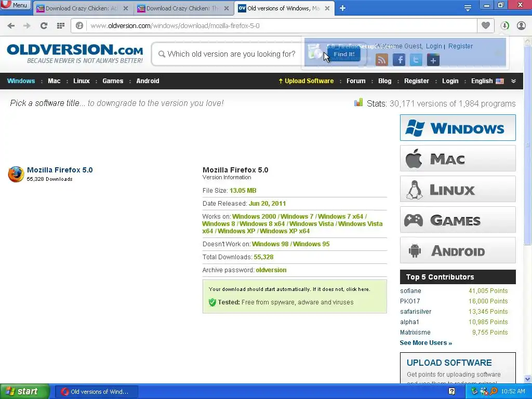Click Login in the black navigation bar
This screenshot has width=532, height=399.
[x=450, y=81]
